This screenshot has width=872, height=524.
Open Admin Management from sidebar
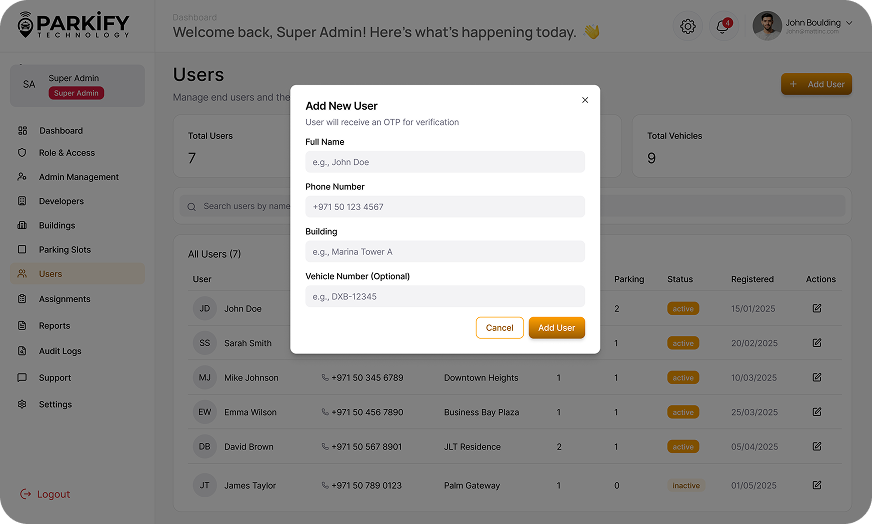point(79,177)
